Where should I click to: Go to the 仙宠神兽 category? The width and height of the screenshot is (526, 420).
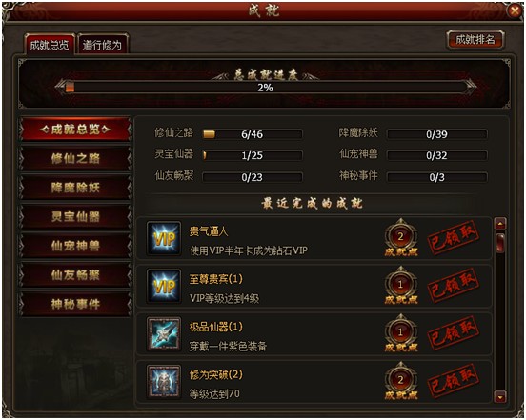click(x=75, y=246)
